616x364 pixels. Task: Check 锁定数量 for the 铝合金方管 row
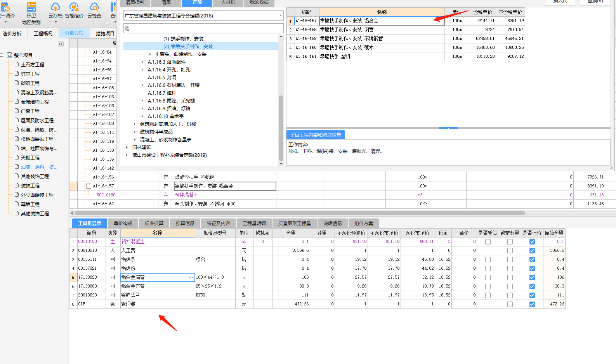pyautogui.click(x=510, y=286)
